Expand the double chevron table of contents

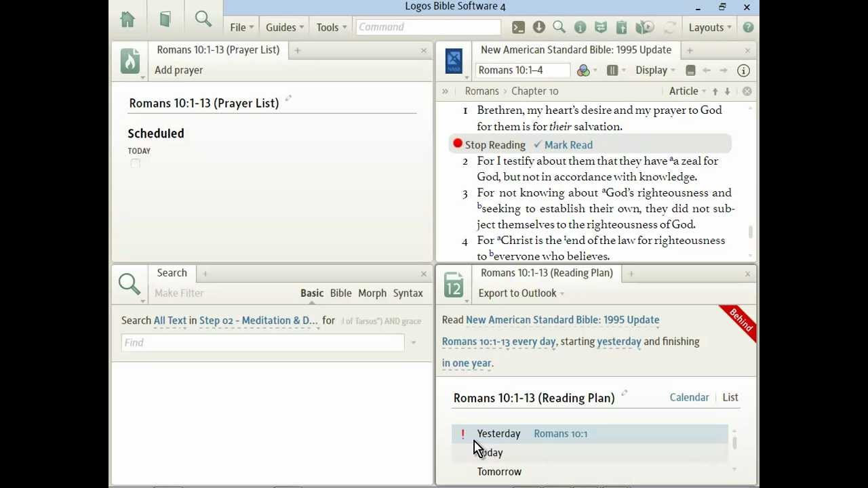click(445, 91)
